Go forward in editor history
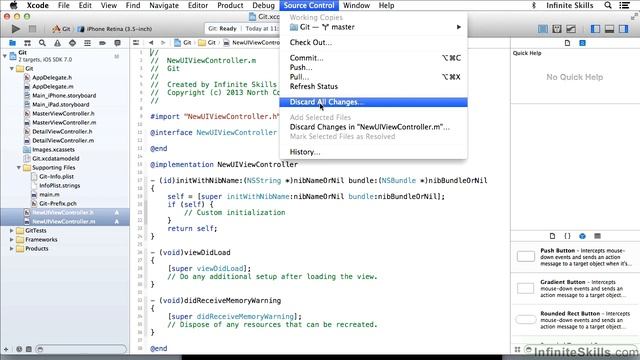 (x=163, y=42)
